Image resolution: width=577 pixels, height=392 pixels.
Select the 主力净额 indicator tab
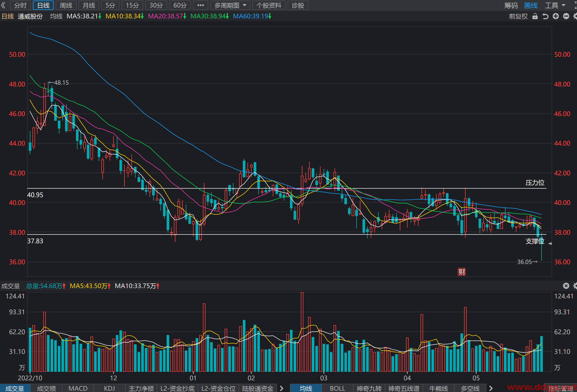(x=141, y=388)
